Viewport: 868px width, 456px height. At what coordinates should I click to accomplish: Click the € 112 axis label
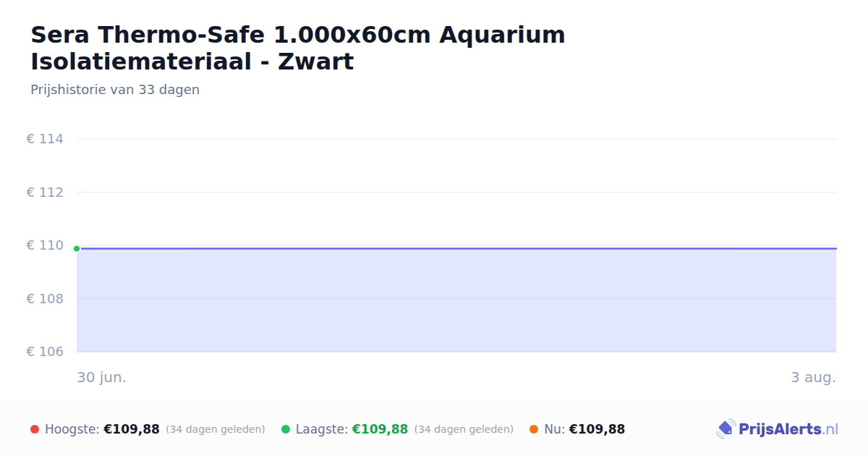click(45, 193)
